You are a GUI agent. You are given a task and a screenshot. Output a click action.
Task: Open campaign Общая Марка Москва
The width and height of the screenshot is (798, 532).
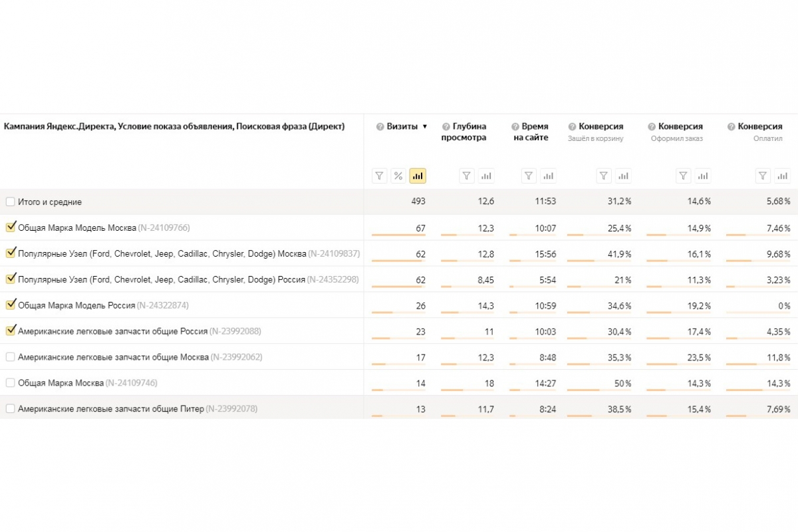tap(61, 383)
